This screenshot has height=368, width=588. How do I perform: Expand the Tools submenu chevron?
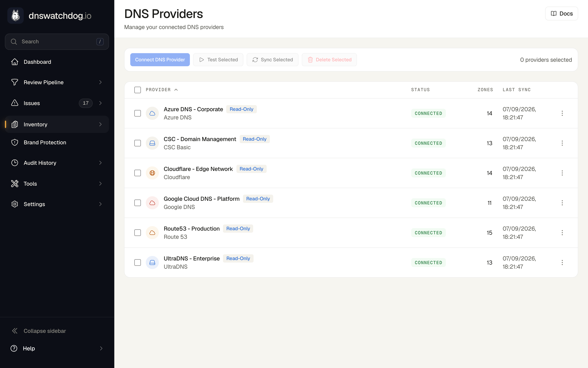click(x=100, y=184)
